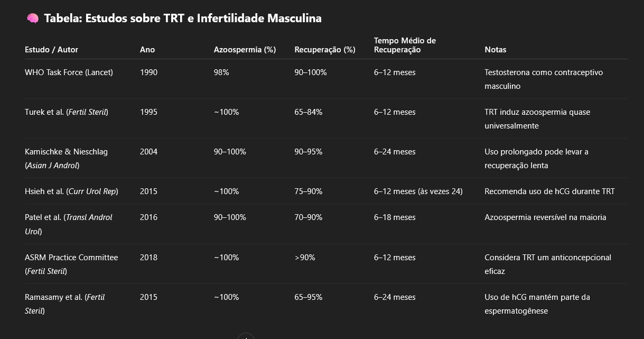Image resolution: width=644 pixels, height=339 pixels.
Task: Click the 'Azoospermia (%)' column header
Action: (x=245, y=50)
